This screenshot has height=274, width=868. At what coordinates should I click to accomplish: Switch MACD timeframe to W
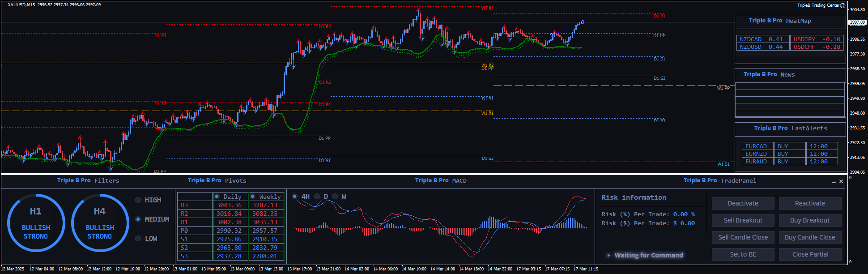point(335,197)
